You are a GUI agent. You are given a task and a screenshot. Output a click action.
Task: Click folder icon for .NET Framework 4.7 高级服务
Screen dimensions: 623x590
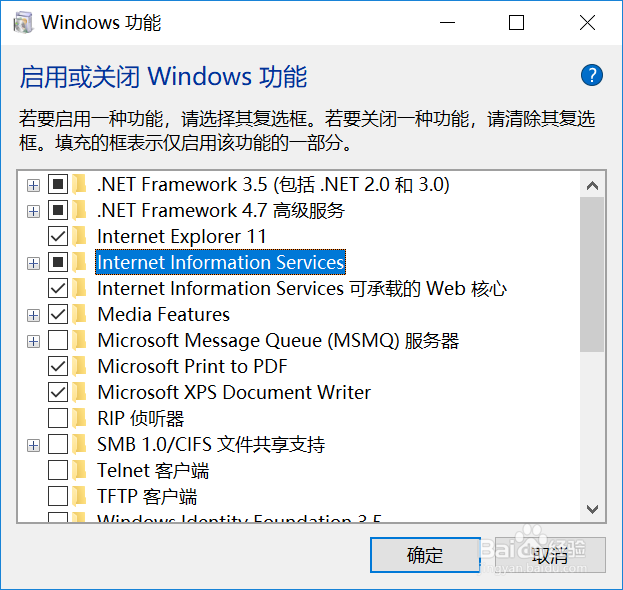click(x=80, y=210)
